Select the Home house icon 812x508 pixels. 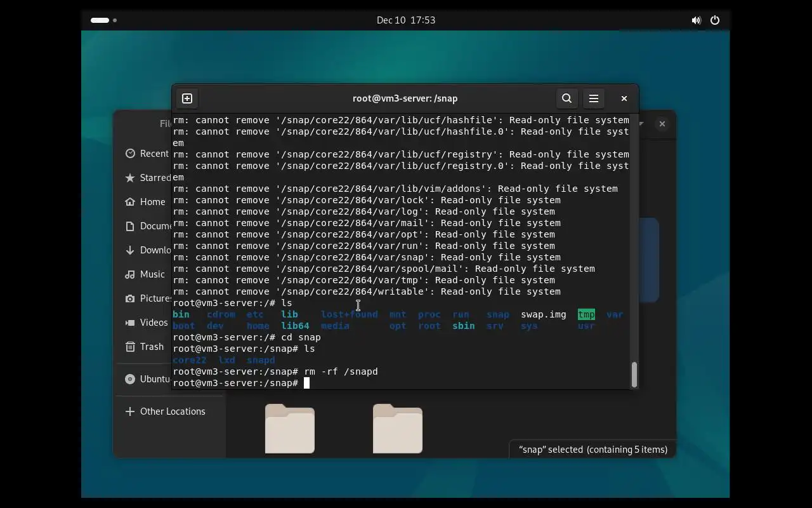coord(130,201)
